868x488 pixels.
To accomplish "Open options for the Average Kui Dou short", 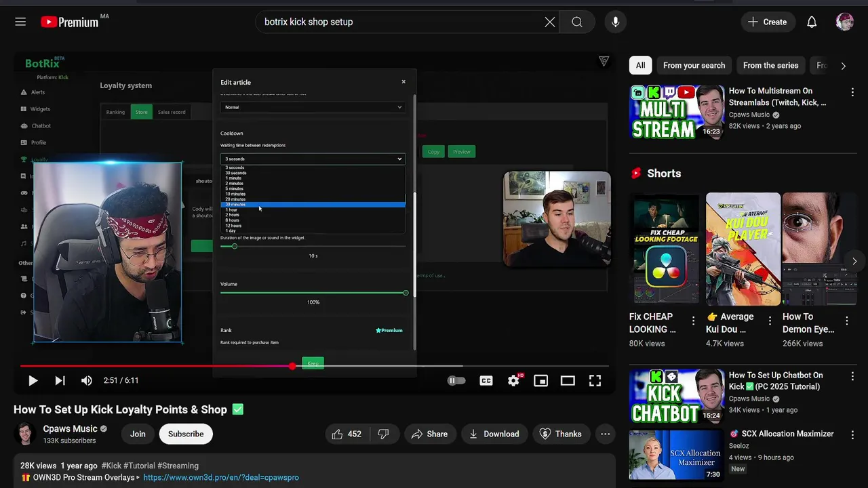I will [770, 321].
